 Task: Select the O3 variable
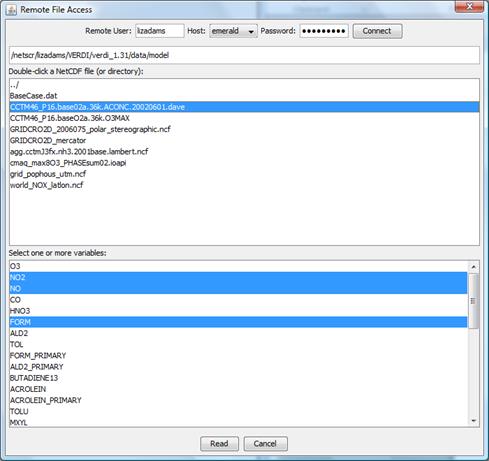[x=238, y=266]
